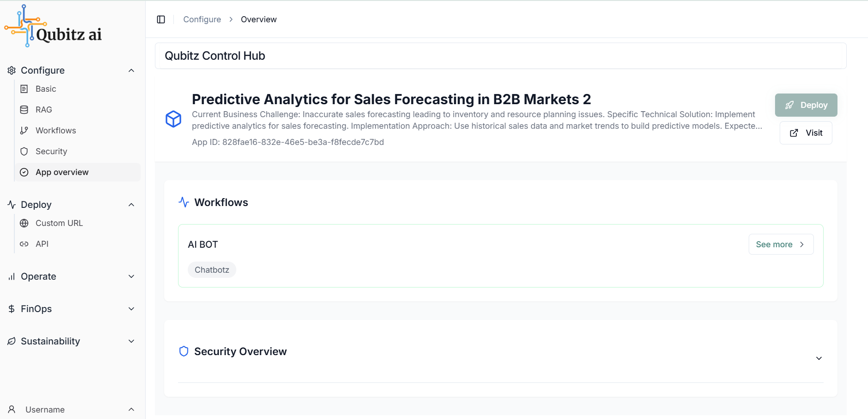
Task: Open the RAG sidebar item
Action: [x=78, y=110]
